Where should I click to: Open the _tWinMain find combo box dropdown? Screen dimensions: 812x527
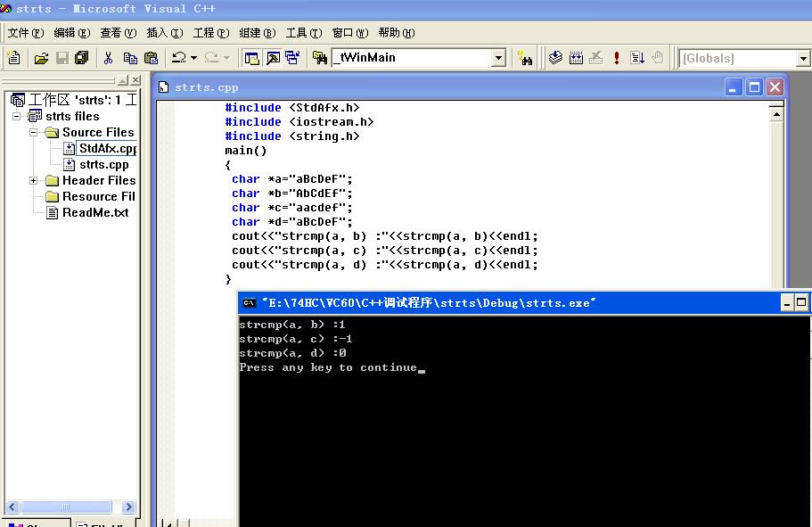click(x=498, y=58)
